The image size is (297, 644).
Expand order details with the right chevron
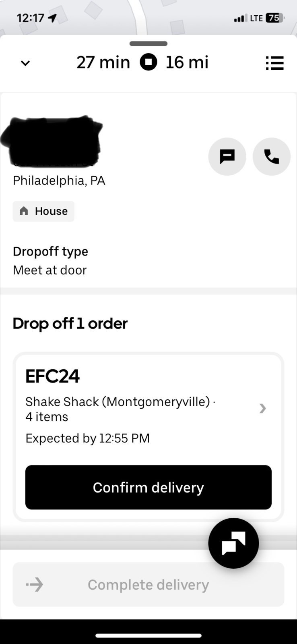263,408
